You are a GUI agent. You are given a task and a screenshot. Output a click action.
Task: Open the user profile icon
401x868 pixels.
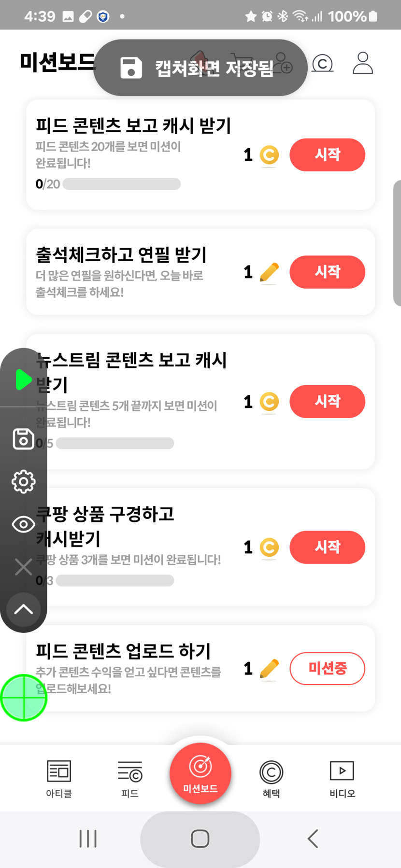(x=362, y=63)
